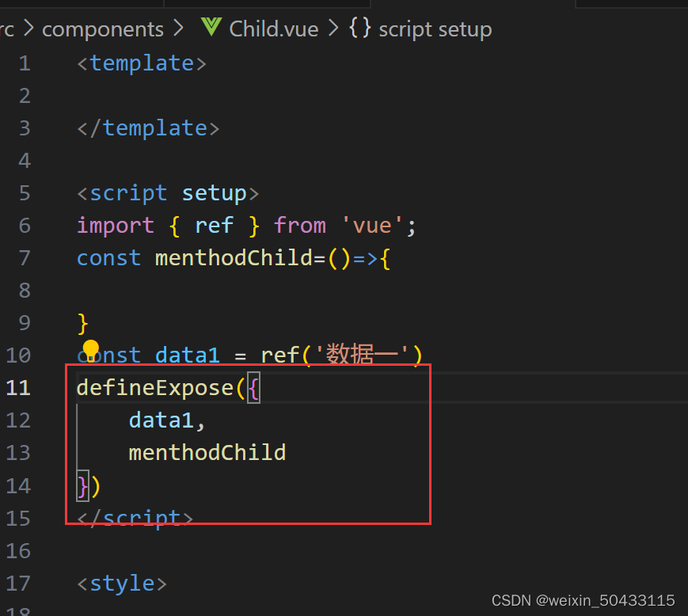Click 'data1,' on line 12
The image size is (688, 616).
(167, 420)
